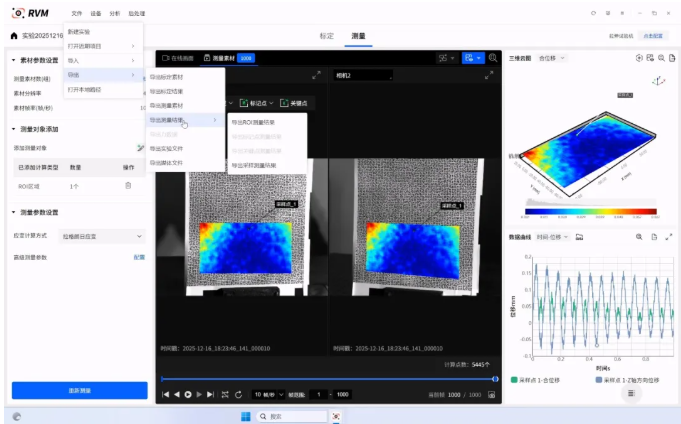Delete the ROI区域 measurement object
The height and width of the screenshot is (424, 681).
point(128,186)
